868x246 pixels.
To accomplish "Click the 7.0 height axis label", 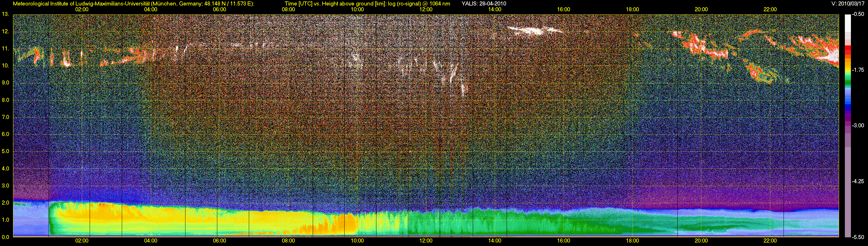I will (x=5, y=117).
